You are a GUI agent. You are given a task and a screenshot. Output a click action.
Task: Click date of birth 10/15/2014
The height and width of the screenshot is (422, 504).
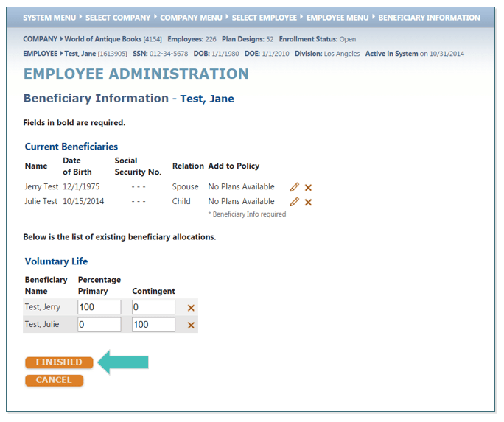tap(83, 201)
